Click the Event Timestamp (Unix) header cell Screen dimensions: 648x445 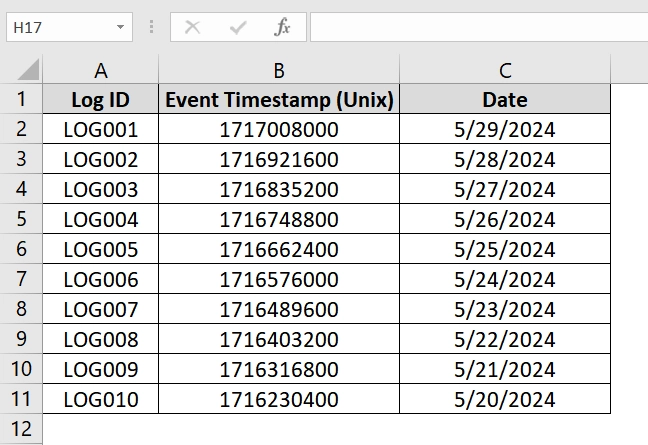point(279,99)
